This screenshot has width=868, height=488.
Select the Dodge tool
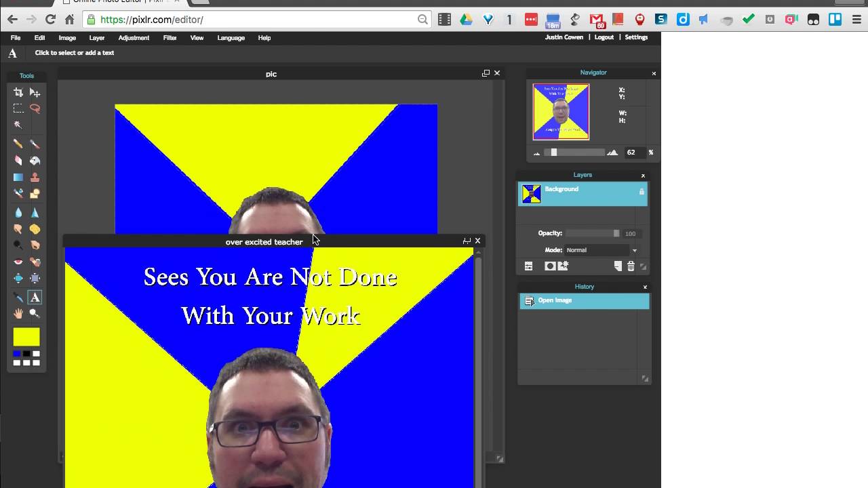click(18, 245)
